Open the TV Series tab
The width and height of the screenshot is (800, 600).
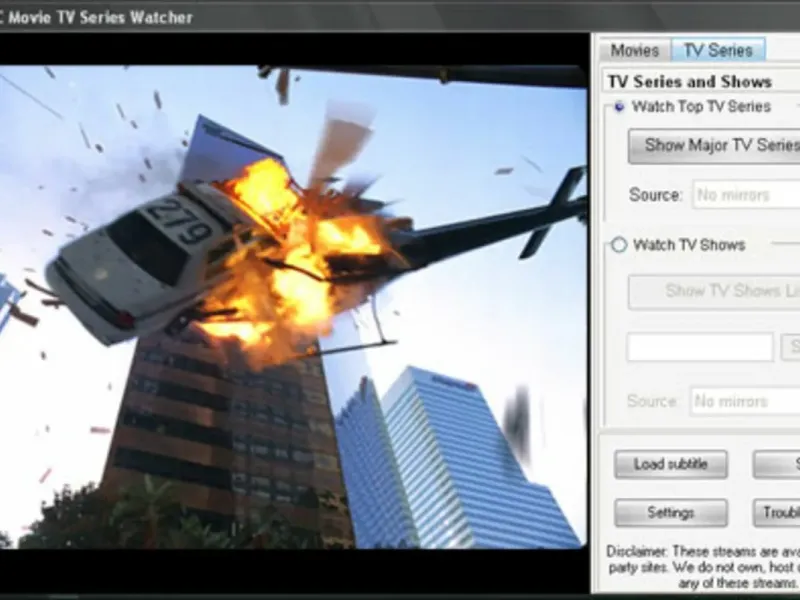pos(718,50)
